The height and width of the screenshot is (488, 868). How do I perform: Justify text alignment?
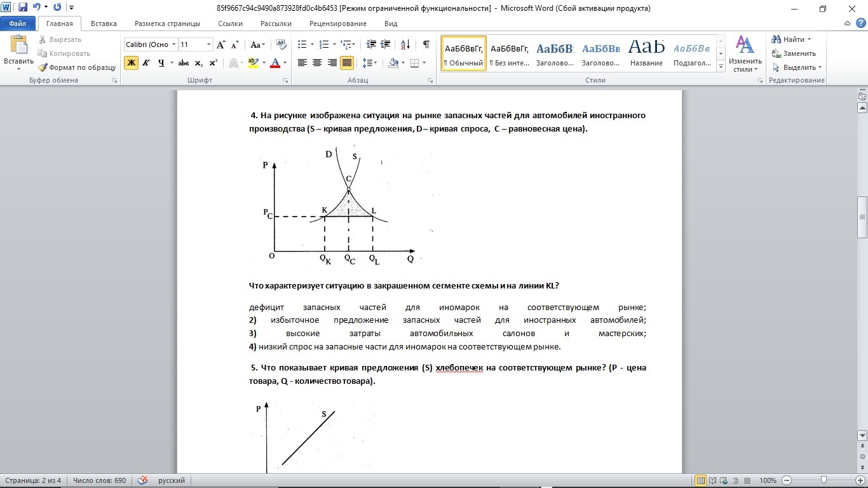pyautogui.click(x=347, y=63)
